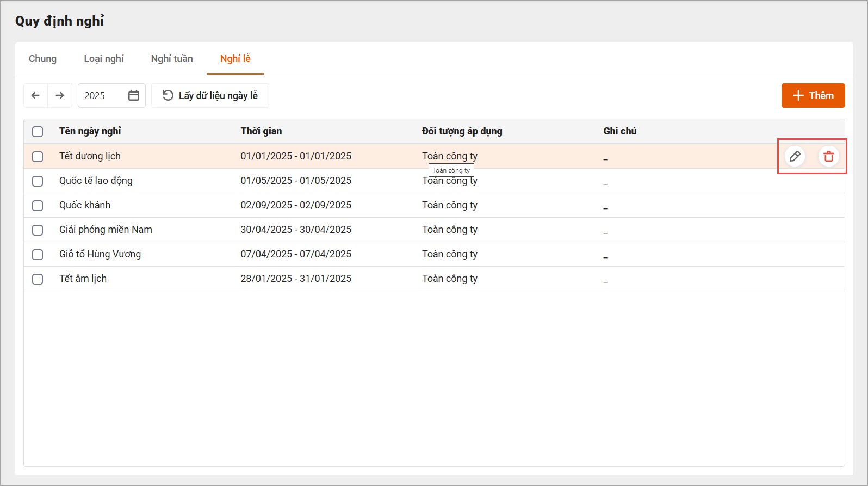Go to next year with right arrow
Viewport: 868px width, 486px height.
click(60, 95)
